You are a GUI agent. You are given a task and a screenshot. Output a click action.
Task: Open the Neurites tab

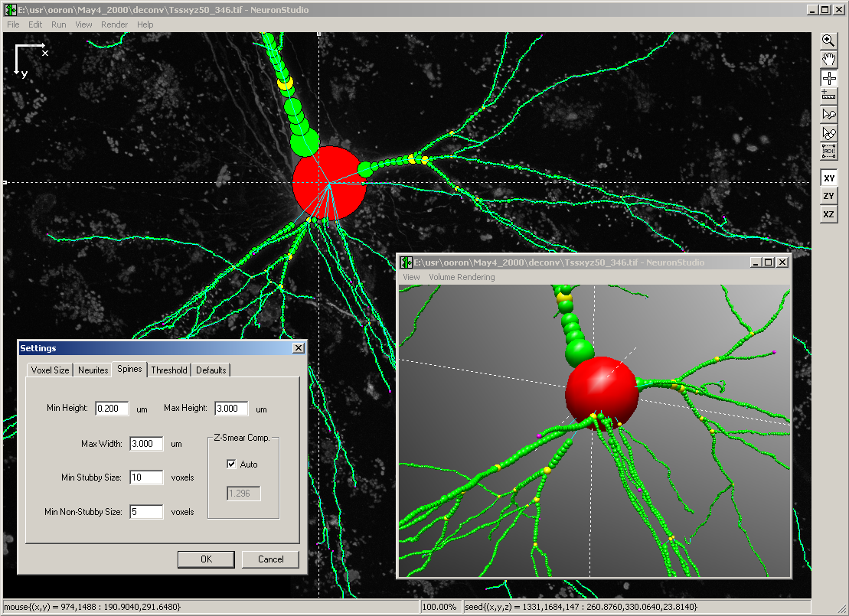point(93,370)
